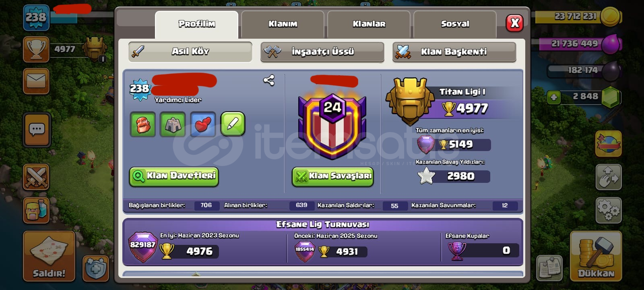This screenshot has width=644, height=290.
Task: Add gems with the green plus button
Action: (554, 97)
